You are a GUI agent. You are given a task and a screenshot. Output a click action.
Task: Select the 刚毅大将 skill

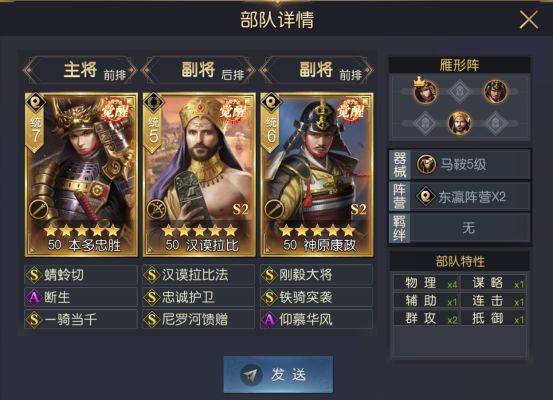317,275
